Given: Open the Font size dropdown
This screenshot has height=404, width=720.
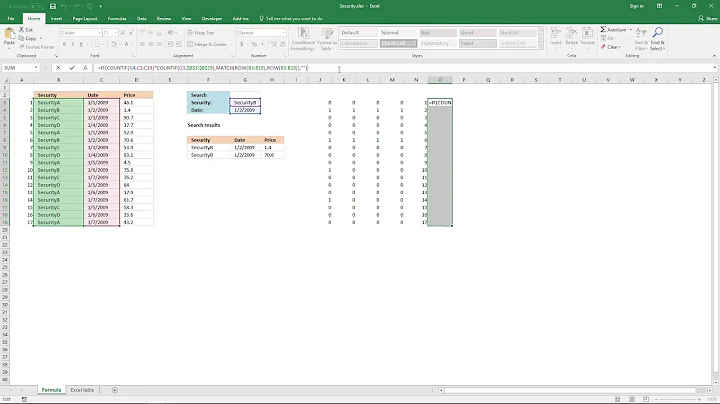Looking at the screenshot, I should tap(115, 33).
